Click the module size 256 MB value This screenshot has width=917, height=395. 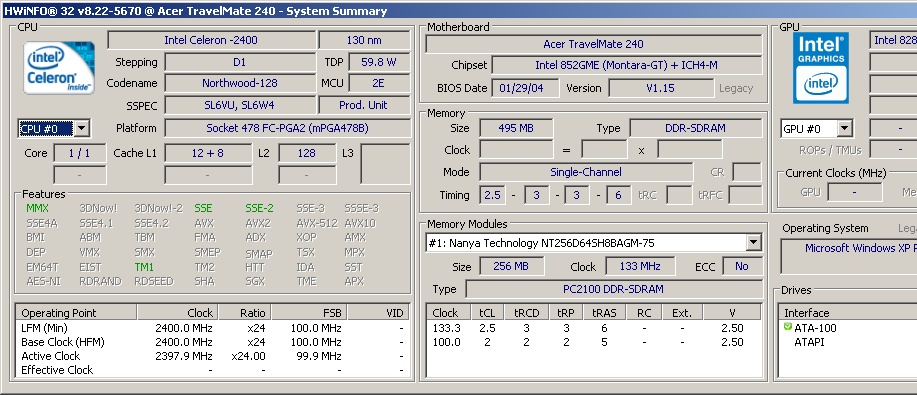coord(511,266)
